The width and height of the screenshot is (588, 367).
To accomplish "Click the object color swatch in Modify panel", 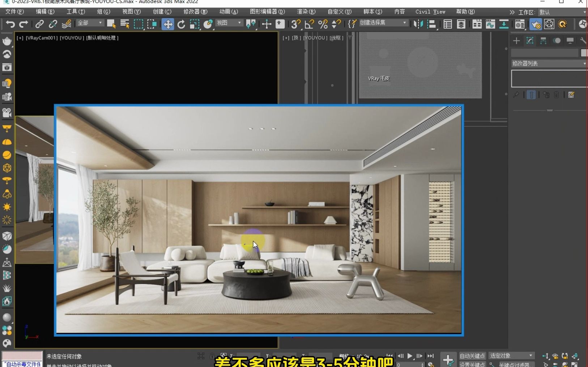I will point(584,53).
